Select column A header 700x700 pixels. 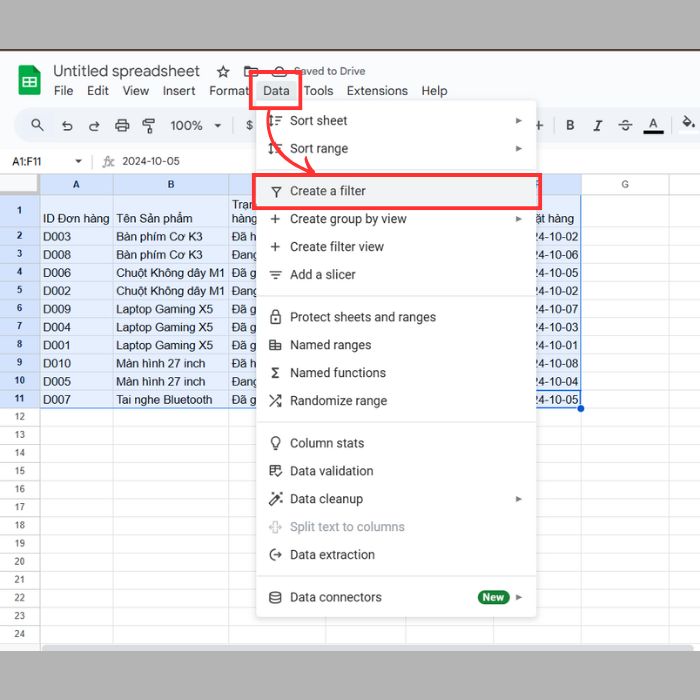click(x=76, y=184)
